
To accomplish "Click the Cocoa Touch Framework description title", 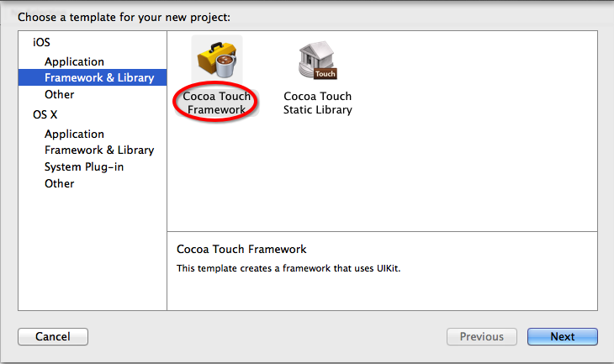I will point(241,250).
